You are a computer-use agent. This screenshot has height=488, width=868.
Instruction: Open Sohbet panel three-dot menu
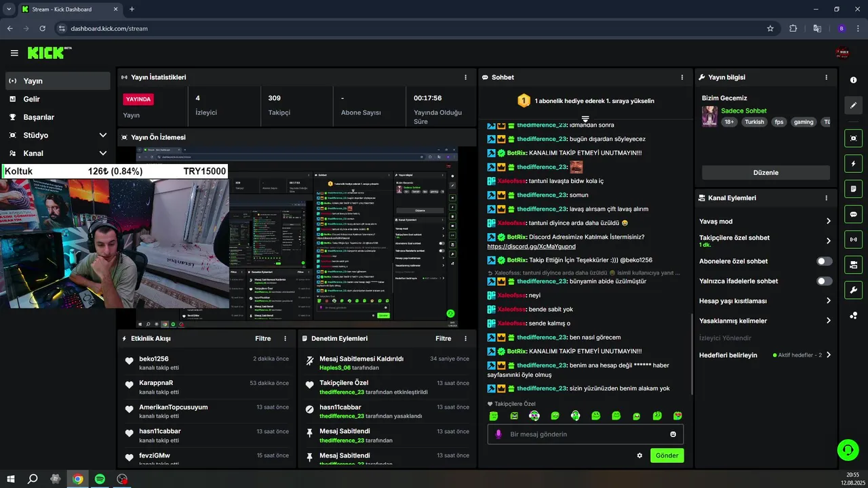click(x=682, y=77)
